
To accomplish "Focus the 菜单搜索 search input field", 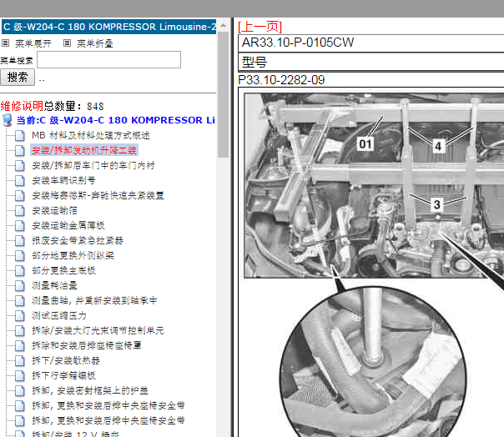I will click(109, 60).
